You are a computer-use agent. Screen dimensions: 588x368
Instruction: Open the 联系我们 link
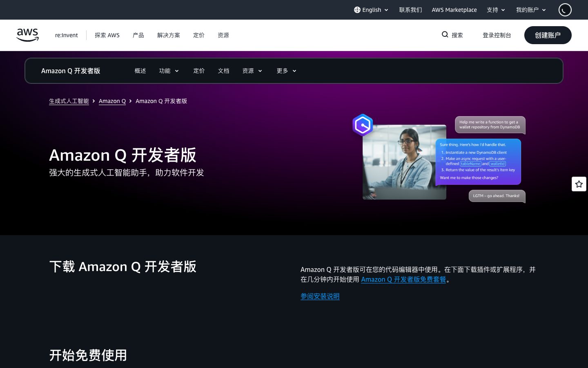click(411, 10)
